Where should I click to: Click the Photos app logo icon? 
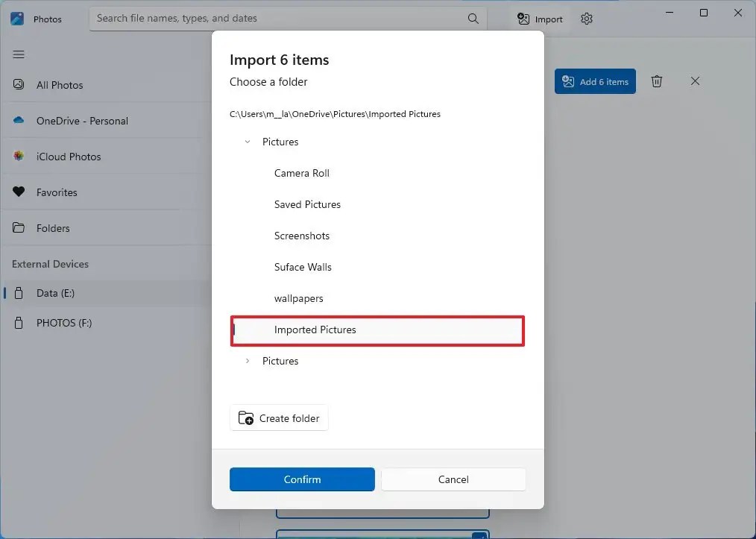[x=16, y=18]
